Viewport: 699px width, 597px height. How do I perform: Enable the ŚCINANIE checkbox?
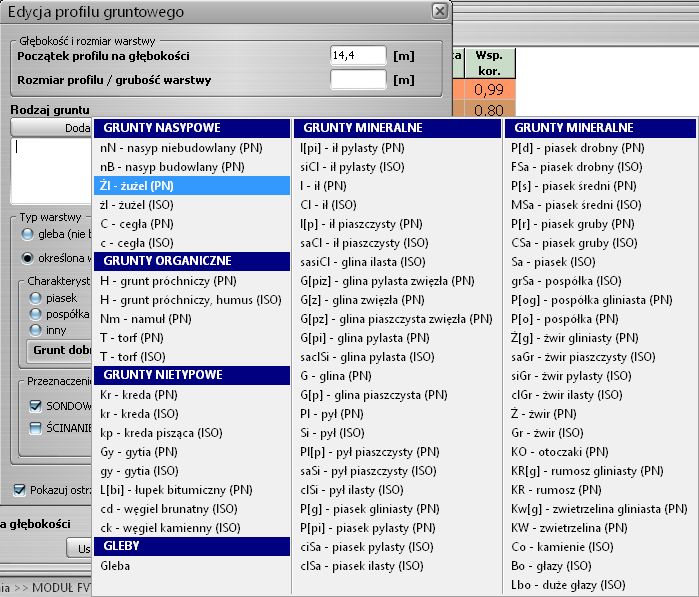[36, 428]
